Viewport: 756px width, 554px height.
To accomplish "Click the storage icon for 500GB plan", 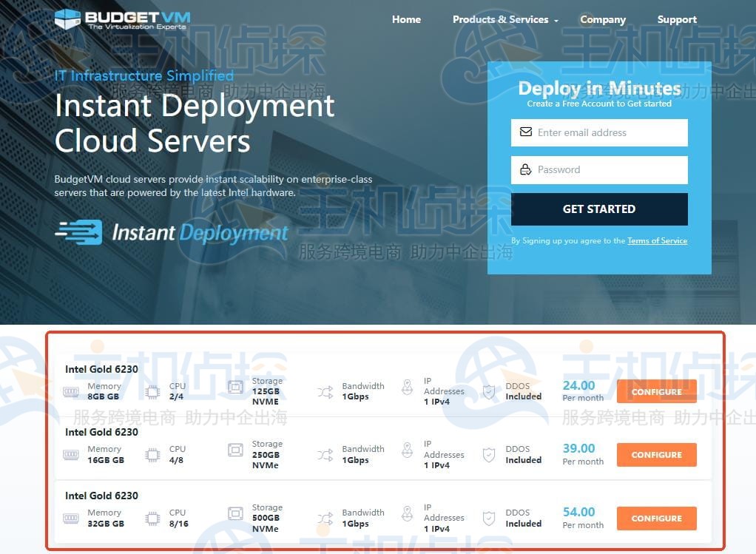I will pos(235,513).
